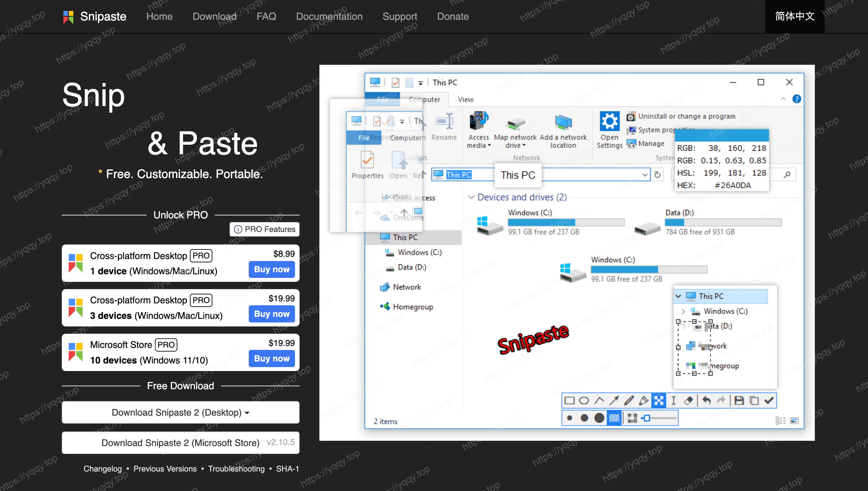Viewport: 868px width, 491px height.
Task: Select the smallest brush size dot
Action: tap(569, 418)
